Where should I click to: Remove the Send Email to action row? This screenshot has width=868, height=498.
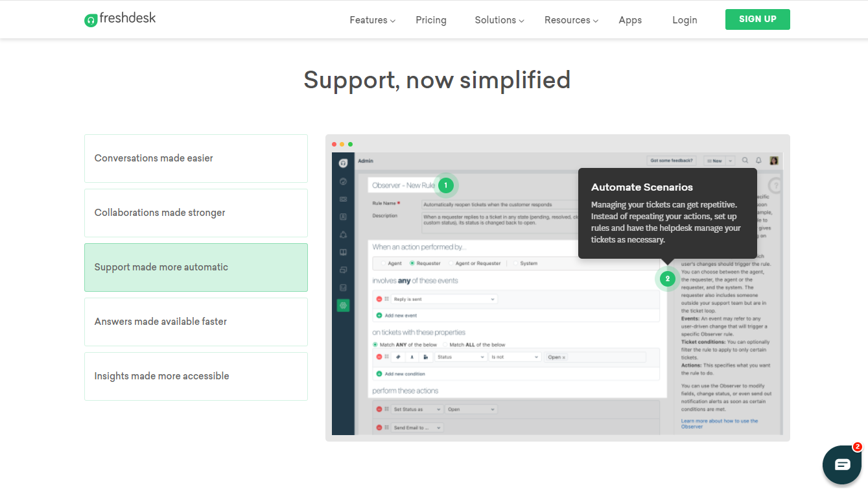(379, 427)
